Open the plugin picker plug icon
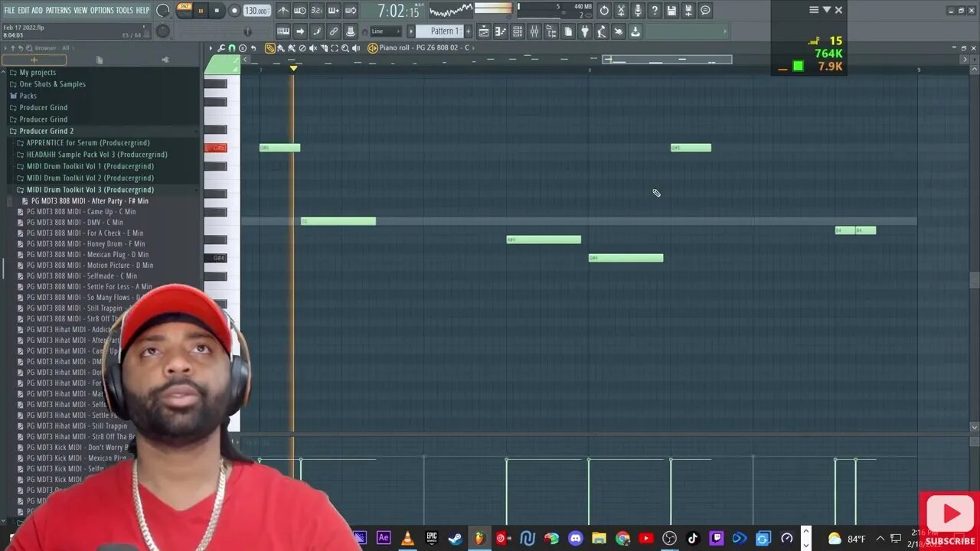 tap(585, 31)
